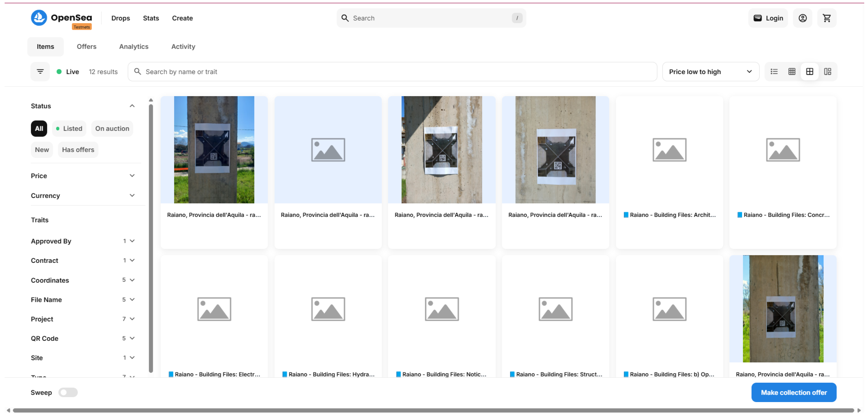The image size is (868, 418).
Task: Open the shopping cart icon
Action: (x=827, y=18)
